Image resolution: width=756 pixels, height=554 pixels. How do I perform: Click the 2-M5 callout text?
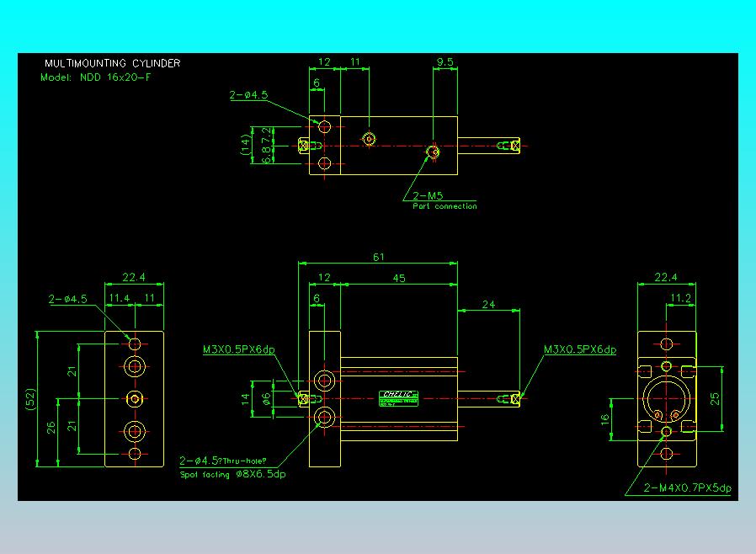coord(428,196)
